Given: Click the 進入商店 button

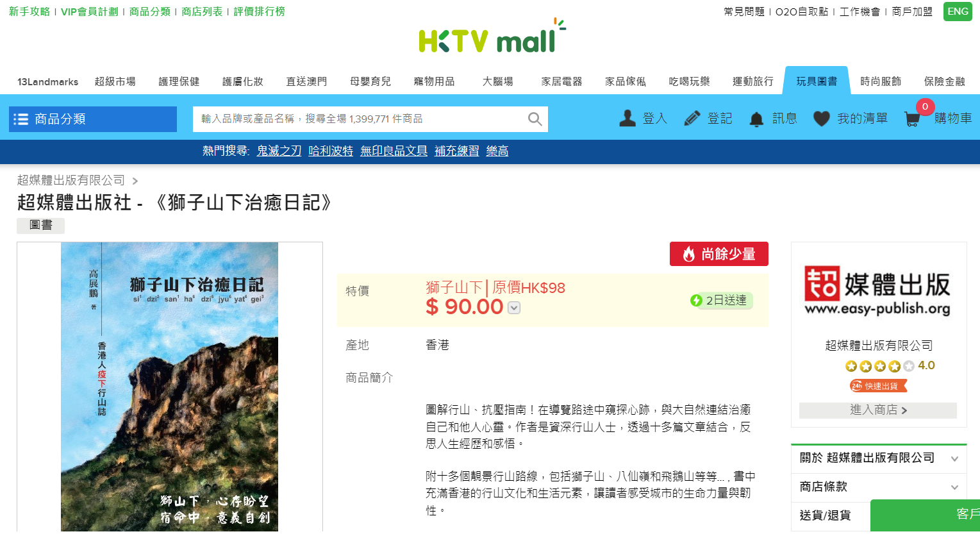Looking at the screenshot, I should [878, 410].
